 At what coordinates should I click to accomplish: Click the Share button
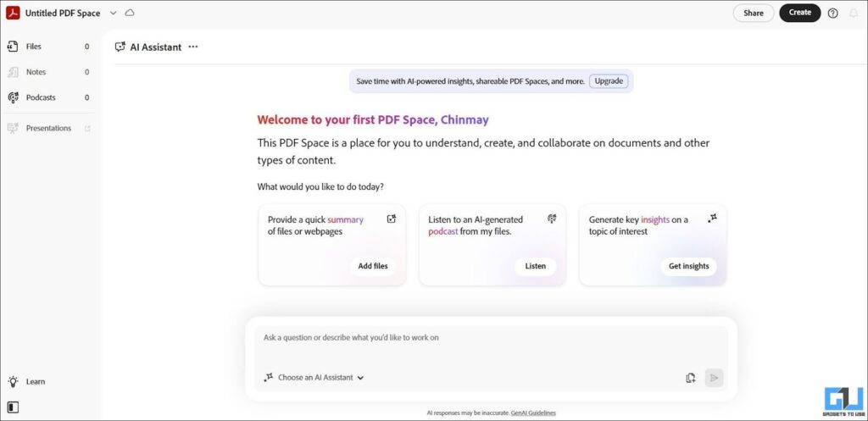point(754,14)
